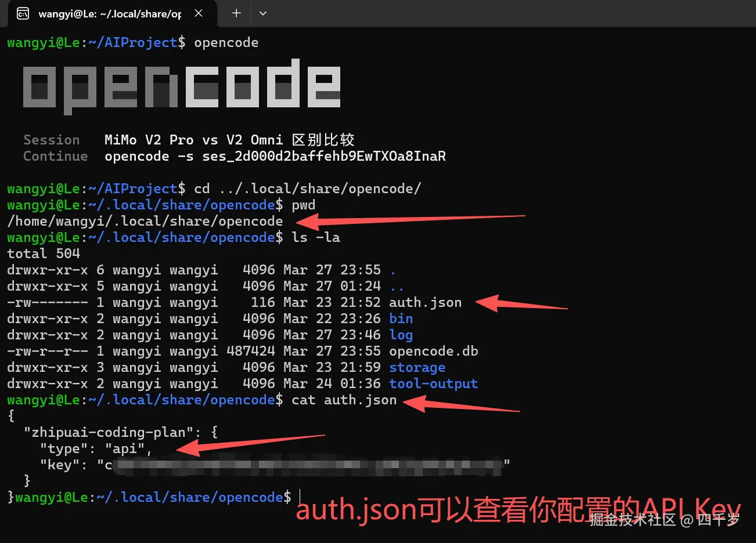Select the blue log directory entry
The height and width of the screenshot is (543, 756).
403,335
